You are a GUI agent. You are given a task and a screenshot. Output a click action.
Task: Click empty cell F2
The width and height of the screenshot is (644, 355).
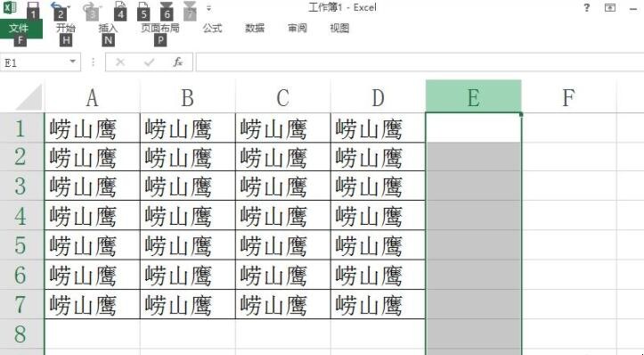pyautogui.click(x=569, y=157)
